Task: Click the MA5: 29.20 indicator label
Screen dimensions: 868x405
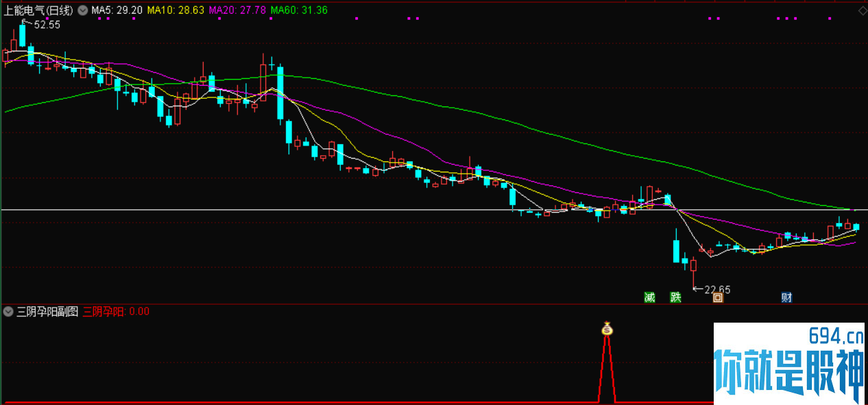Action: [117, 10]
